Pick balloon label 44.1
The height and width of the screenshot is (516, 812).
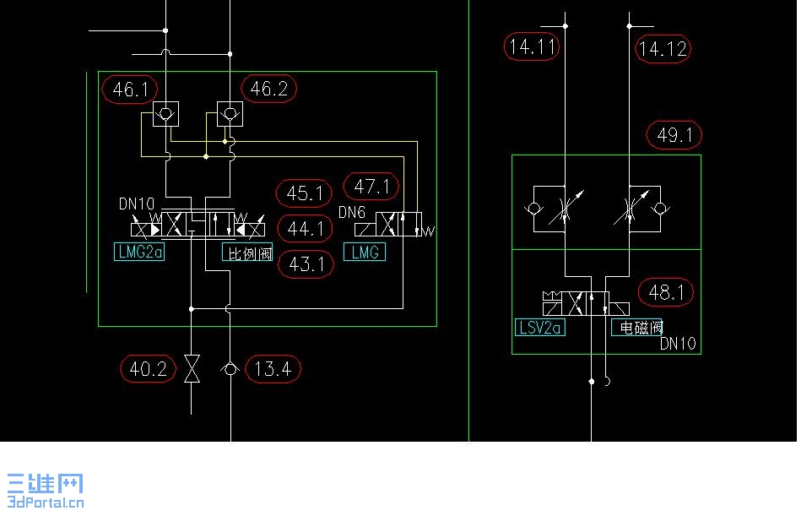click(x=305, y=229)
